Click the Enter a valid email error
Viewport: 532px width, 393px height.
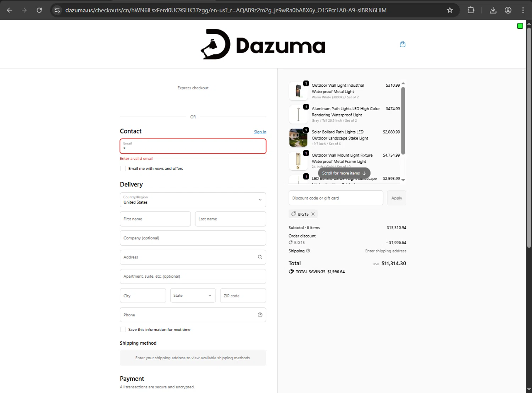click(x=136, y=159)
